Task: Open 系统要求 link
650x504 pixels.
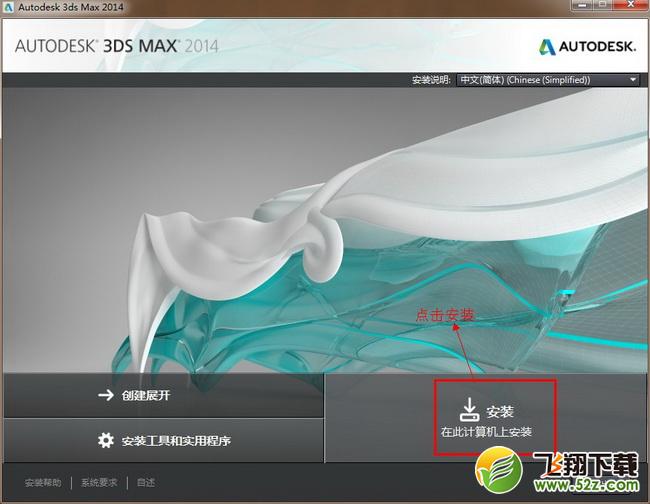Action: click(x=99, y=482)
